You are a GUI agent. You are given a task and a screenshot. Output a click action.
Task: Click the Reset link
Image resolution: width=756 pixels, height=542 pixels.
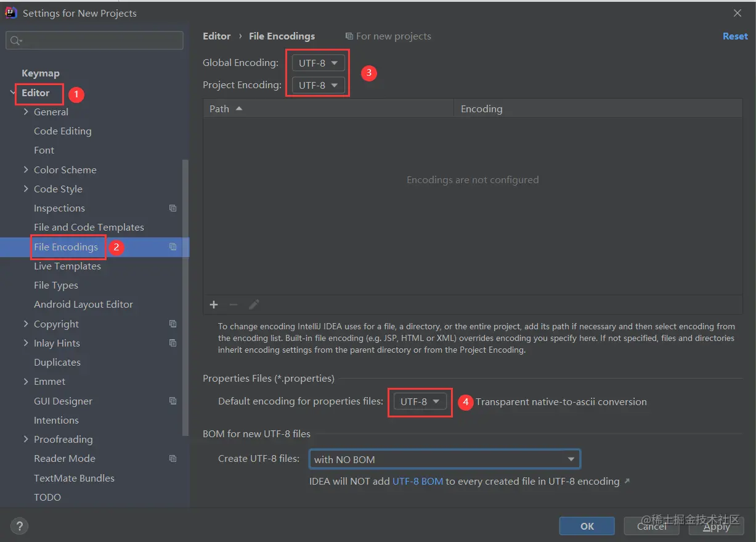point(735,36)
